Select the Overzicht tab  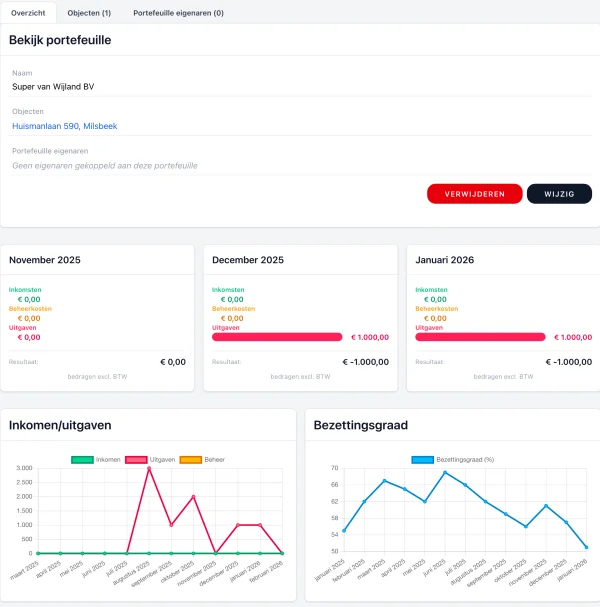[29, 13]
